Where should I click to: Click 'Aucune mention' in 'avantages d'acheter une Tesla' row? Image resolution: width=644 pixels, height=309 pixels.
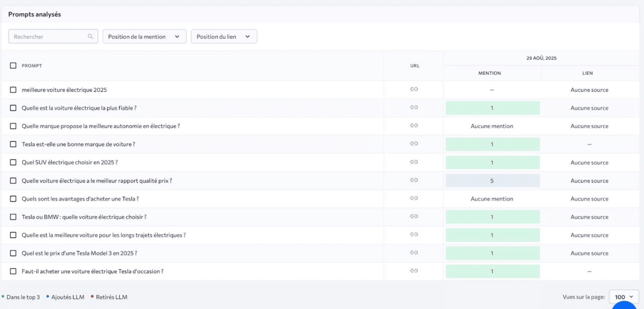point(492,199)
